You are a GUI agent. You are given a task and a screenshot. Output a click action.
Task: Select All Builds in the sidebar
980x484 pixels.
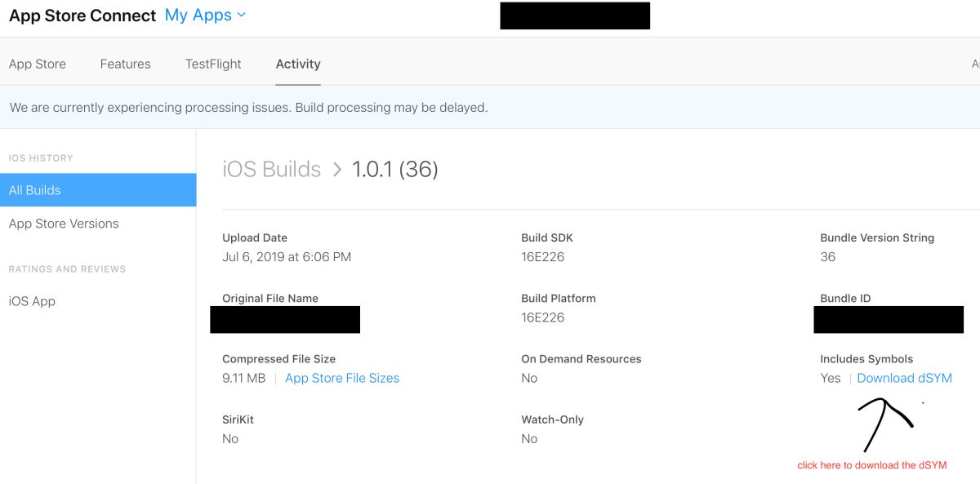point(98,190)
